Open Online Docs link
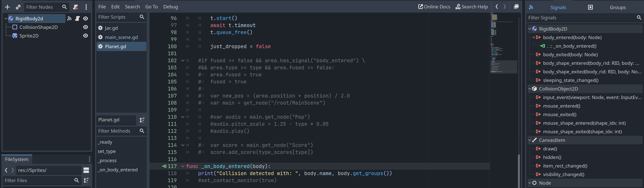Image resolution: width=644 pixels, height=188 pixels. click(434, 7)
